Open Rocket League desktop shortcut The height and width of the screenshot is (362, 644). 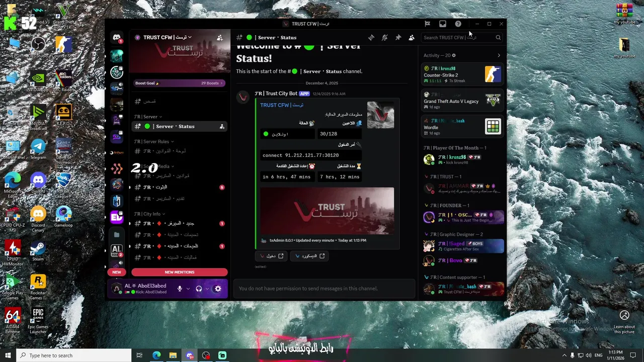(63, 184)
